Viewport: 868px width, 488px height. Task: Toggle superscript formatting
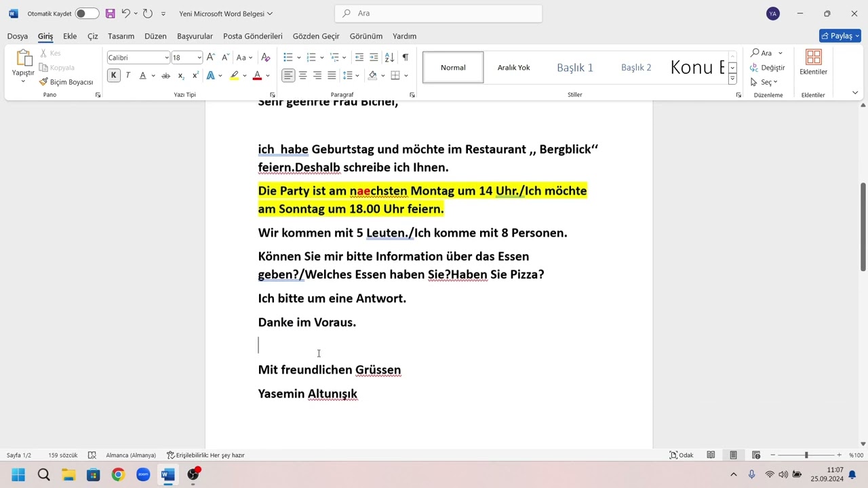(x=195, y=75)
